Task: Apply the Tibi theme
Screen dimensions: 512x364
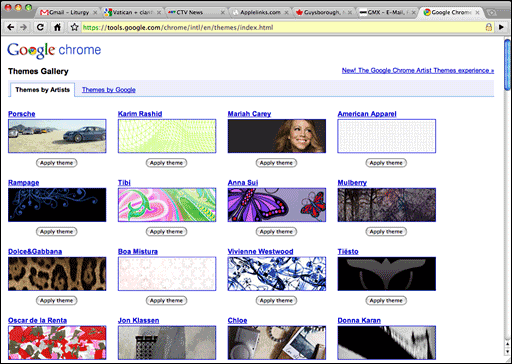Action: pyautogui.click(x=166, y=231)
